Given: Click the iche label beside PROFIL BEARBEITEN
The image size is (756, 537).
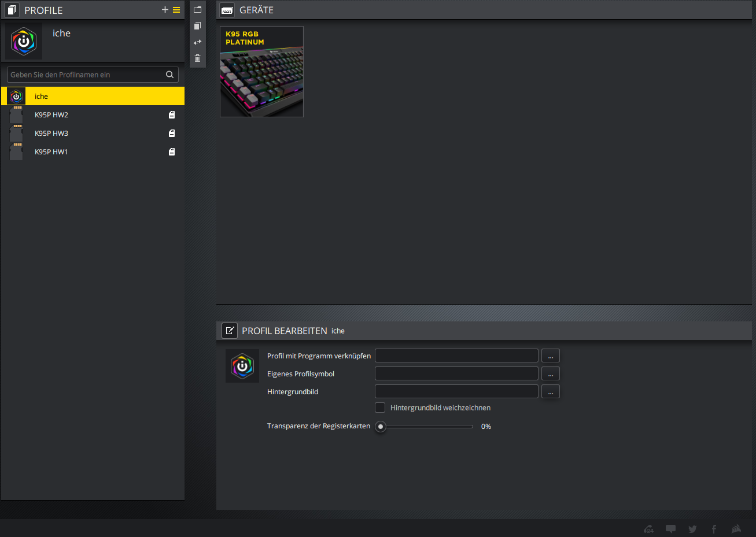Looking at the screenshot, I should click(338, 331).
